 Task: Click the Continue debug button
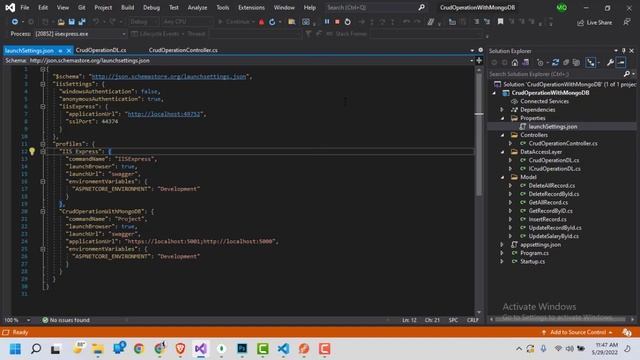pos(236,22)
